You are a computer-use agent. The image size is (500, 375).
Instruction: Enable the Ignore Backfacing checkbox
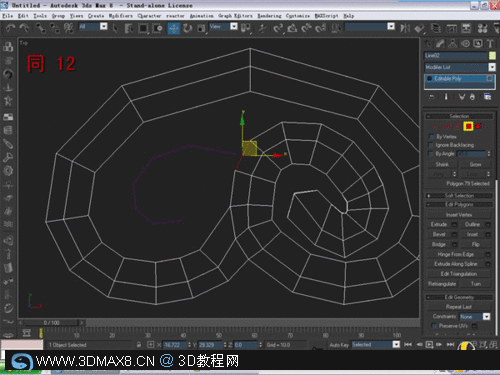point(431,145)
